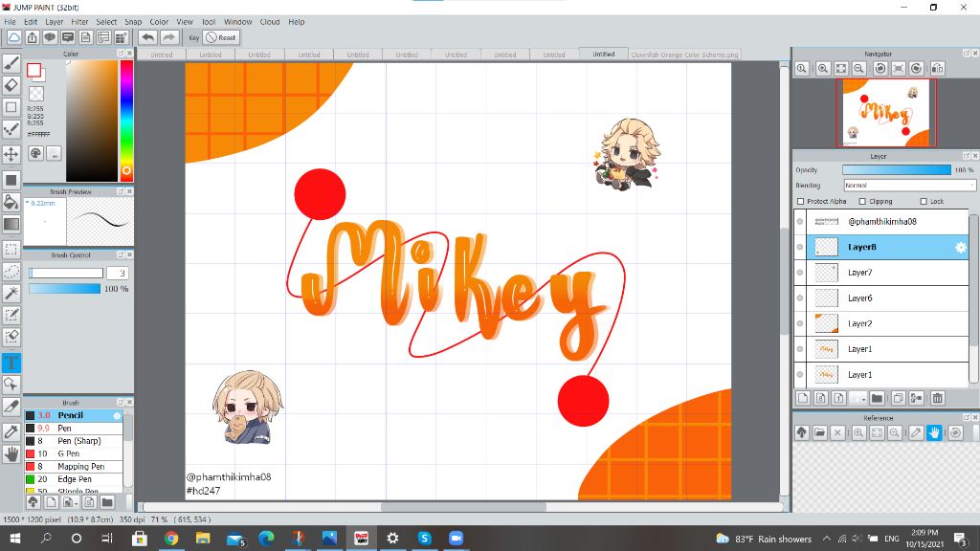
Task: Select the G Pen brush
Action: (74, 453)
